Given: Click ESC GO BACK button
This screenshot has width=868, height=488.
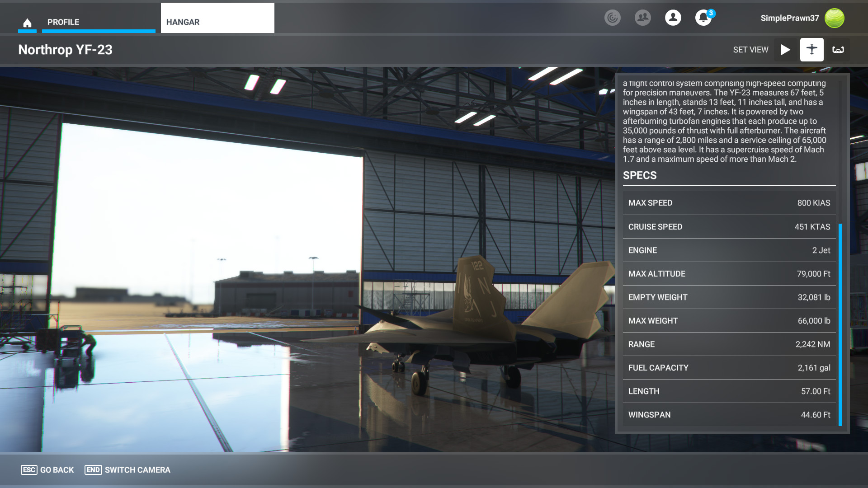Looking at the screenshot, I should coord(47,470).
